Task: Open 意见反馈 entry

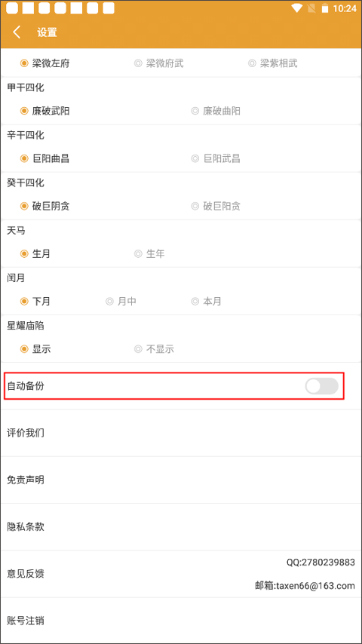Action: pyautogui.click(x=181, y=574)
